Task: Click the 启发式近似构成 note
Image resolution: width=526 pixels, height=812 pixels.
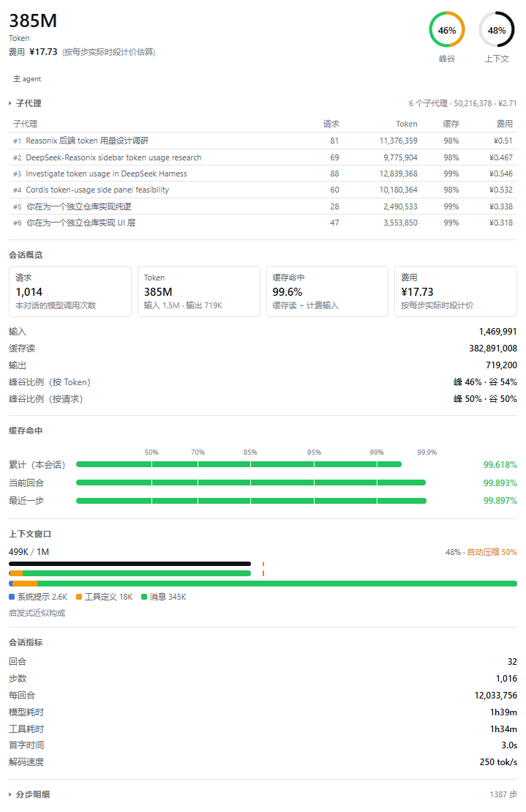Action: 37,613
